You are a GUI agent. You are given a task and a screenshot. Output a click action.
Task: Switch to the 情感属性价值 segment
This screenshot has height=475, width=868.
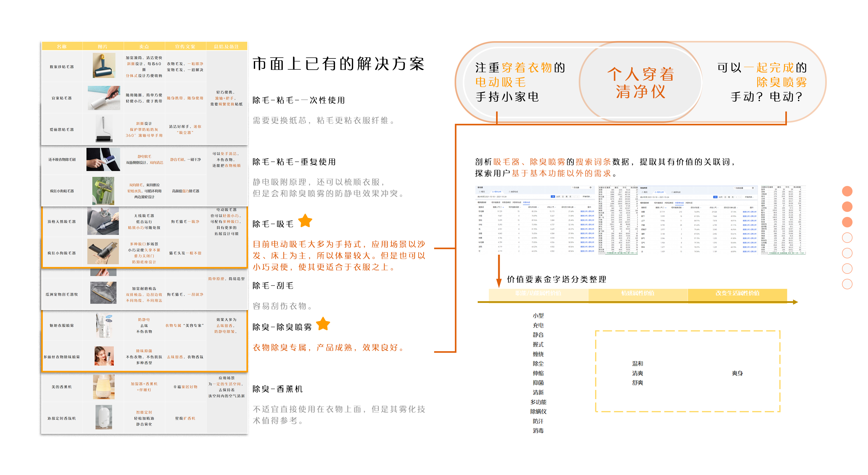pos(638,293)
